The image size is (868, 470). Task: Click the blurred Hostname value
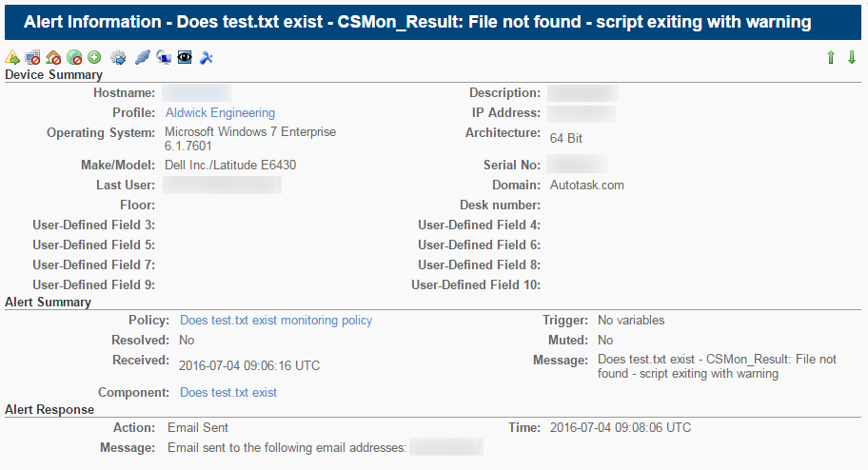(196, 92)
